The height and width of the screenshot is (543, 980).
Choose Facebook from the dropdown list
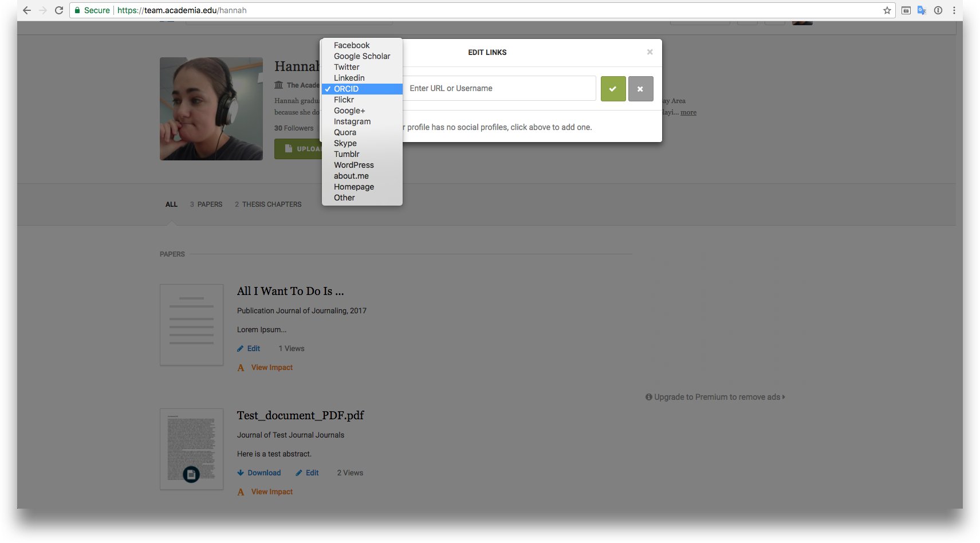[362, 45]
